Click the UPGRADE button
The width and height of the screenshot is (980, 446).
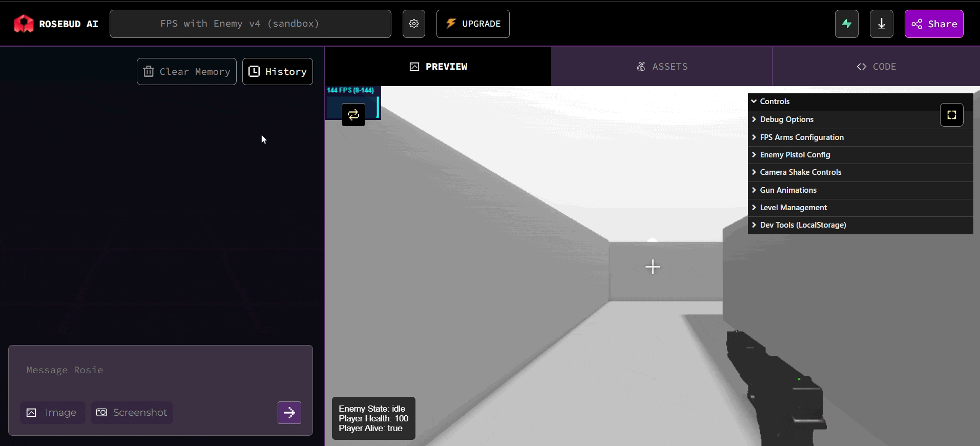click(473, 24)
